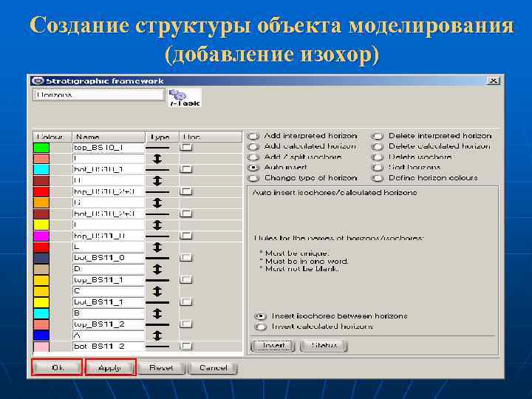Click the top_BS11_1 name field
The height and width of the screenshot is (399, 532).
point(108,280)
